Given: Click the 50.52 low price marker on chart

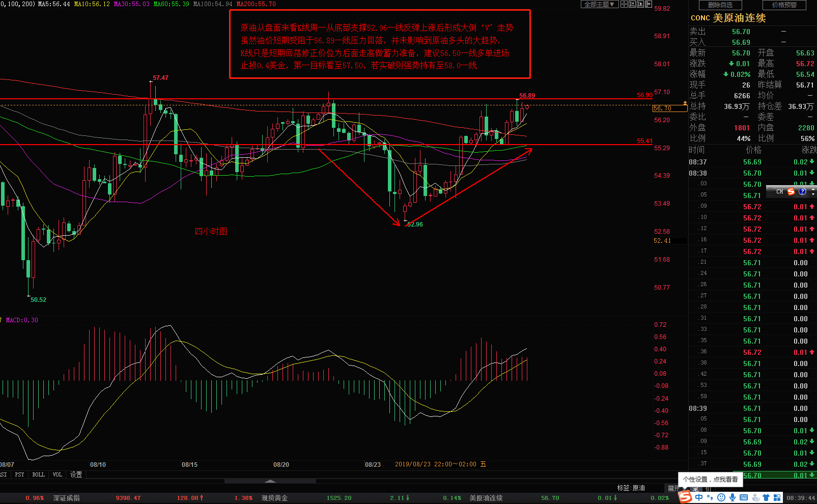Looking at the screenshot, I should pyautogui.click(x=38, y=300).
